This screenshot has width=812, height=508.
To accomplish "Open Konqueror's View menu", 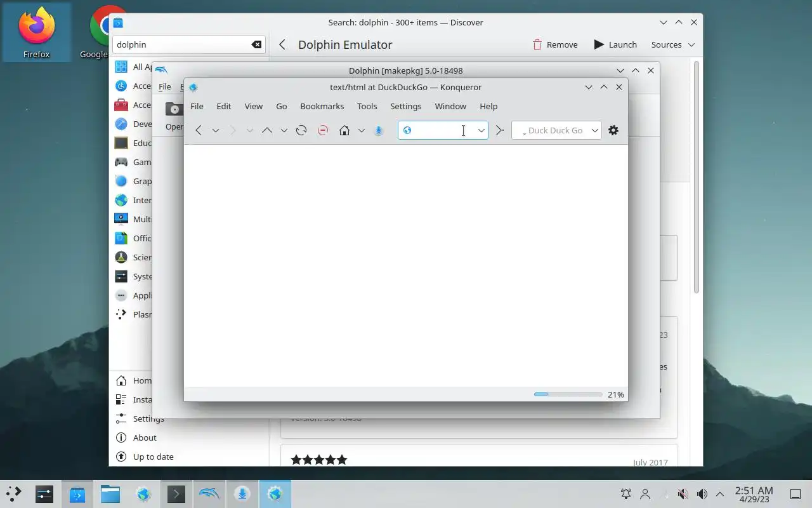I will click(x=253, y=106).
